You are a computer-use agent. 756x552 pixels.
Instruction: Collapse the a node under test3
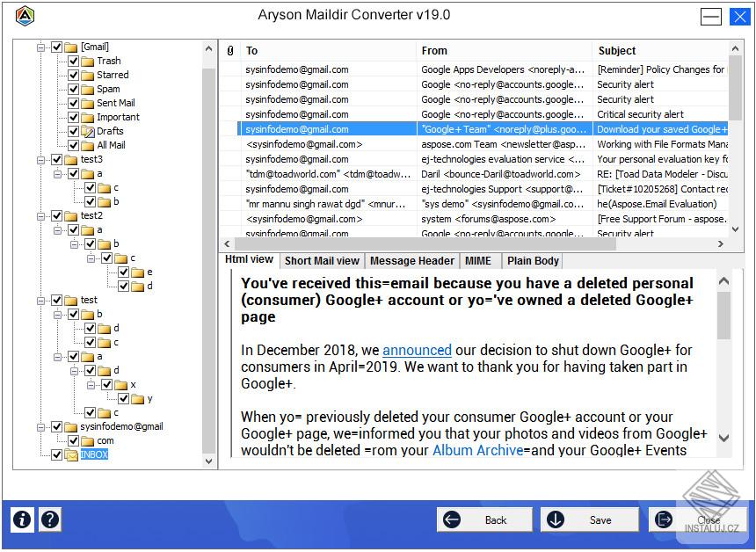tap(58, 173)
